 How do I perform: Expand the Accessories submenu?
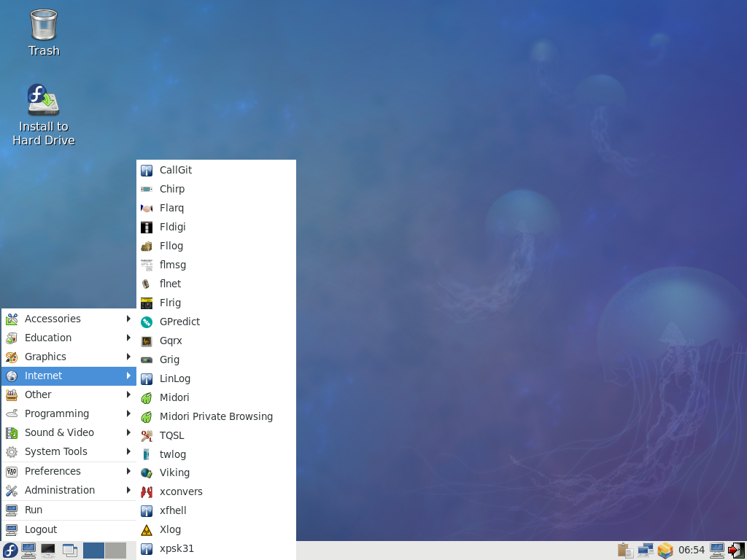(69, 319)
